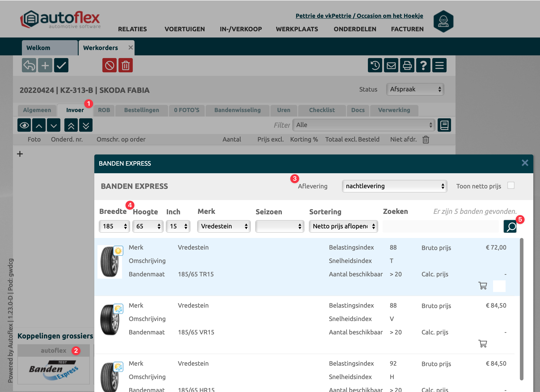Click the red cancel circle icon
Image resolution: width=540 pixels, height=392 pixels.
click(x=109, y=65)
